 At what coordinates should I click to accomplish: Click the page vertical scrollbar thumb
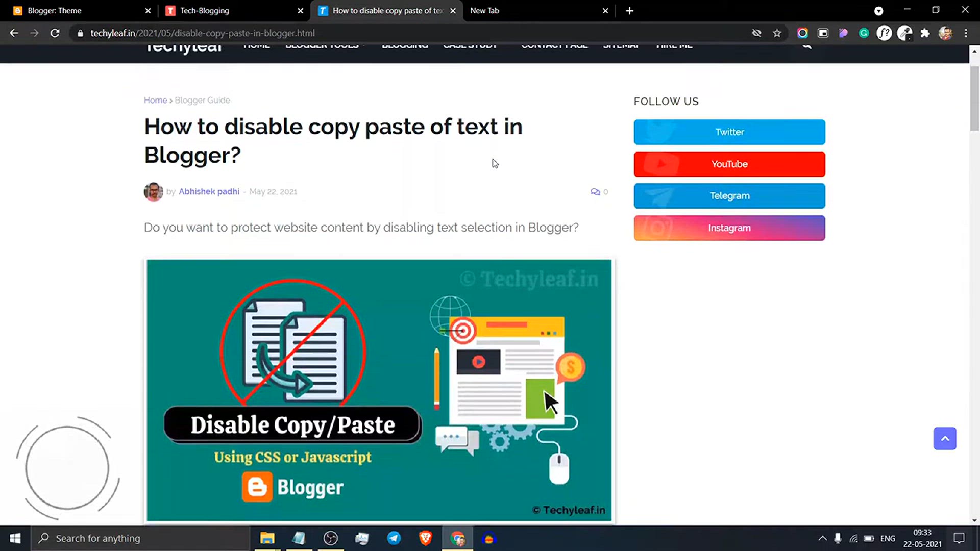point(974,98)
